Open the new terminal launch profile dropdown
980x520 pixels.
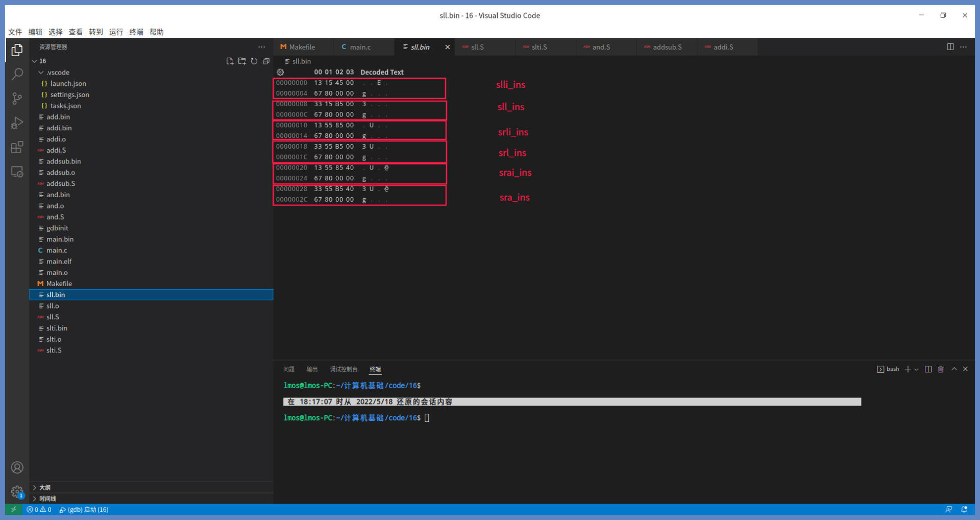pyautogui.click(x=917, y=369)
